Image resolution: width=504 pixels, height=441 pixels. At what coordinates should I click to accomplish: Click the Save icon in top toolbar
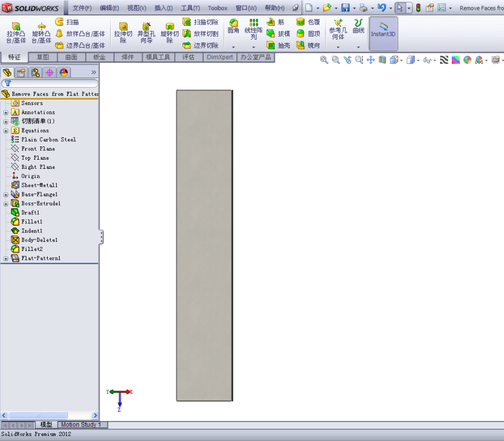345,7
